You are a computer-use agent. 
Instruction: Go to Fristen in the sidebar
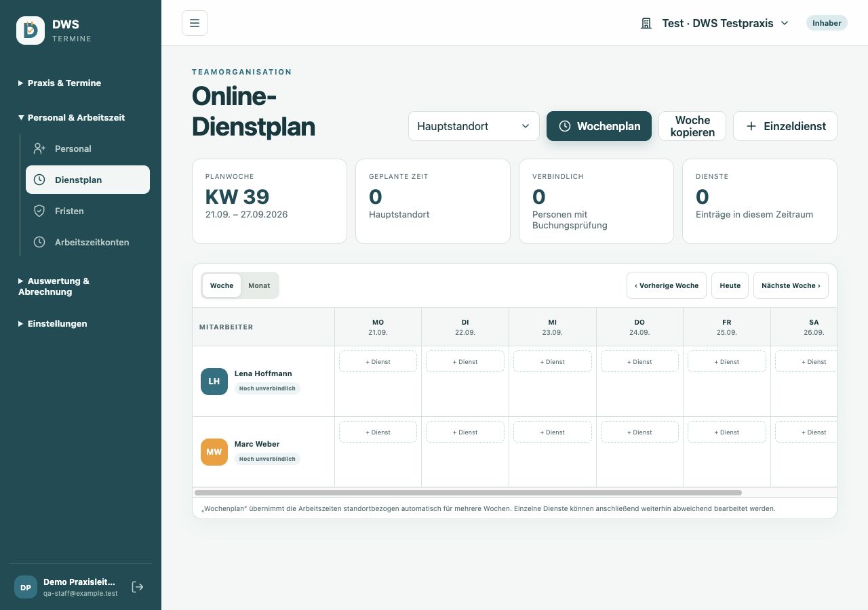(x=87, y=211)
